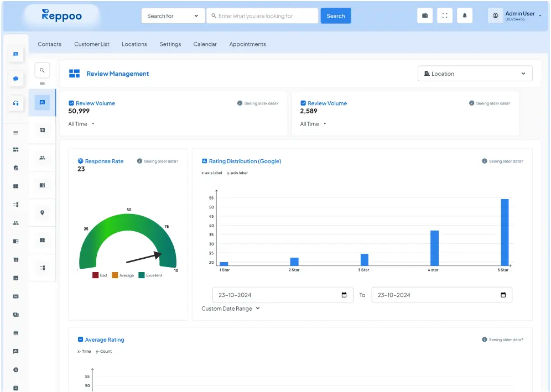
Task: Open the chat bubble icon in left rail
Action: (x=16, y=79)
